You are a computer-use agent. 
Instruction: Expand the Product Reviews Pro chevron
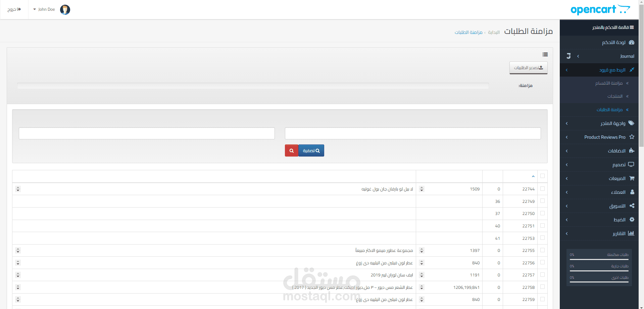coord(566,137)
